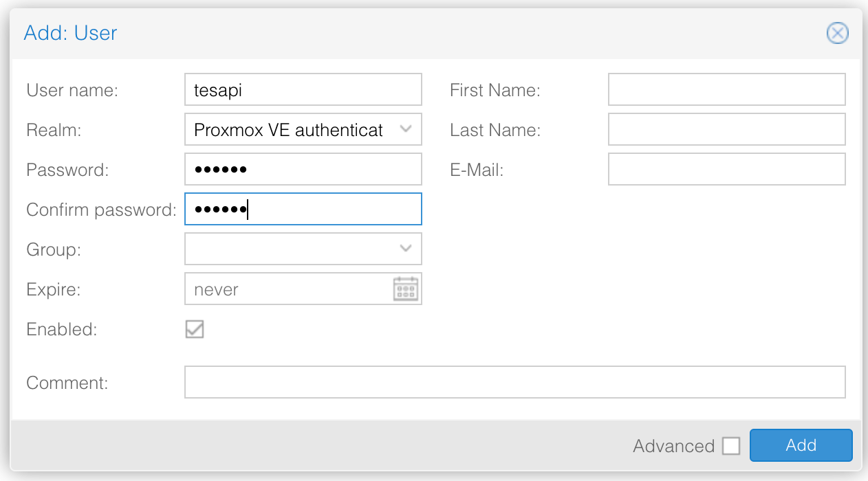The width and height of the screenshot is (868, 481).
Task: Click the Group combo box field
Action: 289,249
